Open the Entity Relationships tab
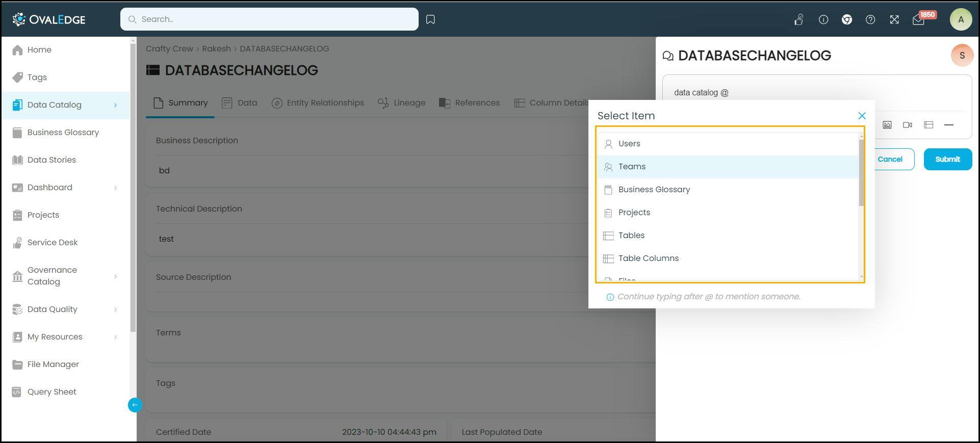Viewport: 980px width, 443px height. tap(318, 103)
